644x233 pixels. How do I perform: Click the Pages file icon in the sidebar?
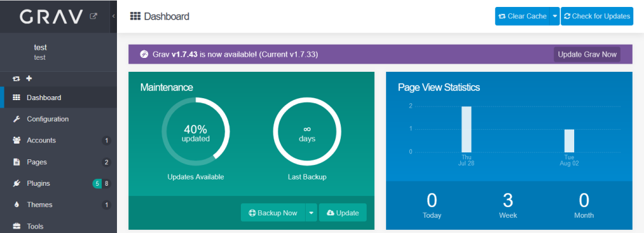point(17,162)
